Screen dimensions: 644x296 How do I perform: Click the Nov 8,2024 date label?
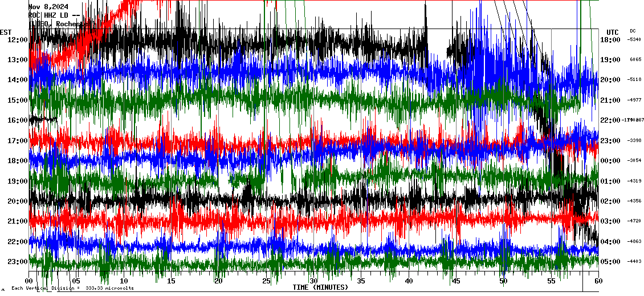click(x=52, y=7)
